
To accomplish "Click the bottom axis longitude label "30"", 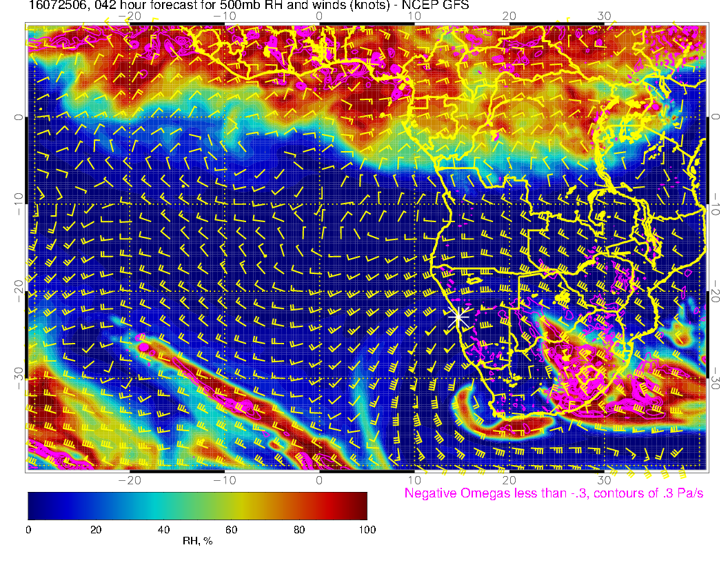I will [604, 480].
